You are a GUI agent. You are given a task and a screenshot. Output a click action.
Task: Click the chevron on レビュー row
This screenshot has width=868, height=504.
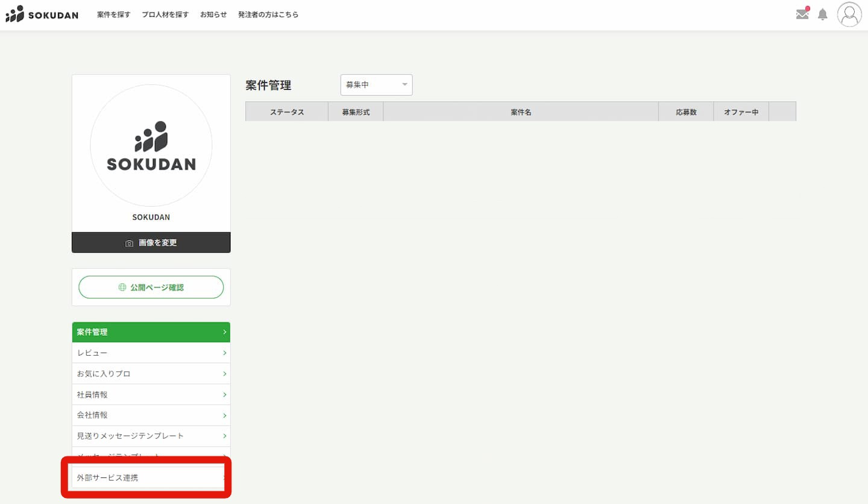(x=224, y=353)
